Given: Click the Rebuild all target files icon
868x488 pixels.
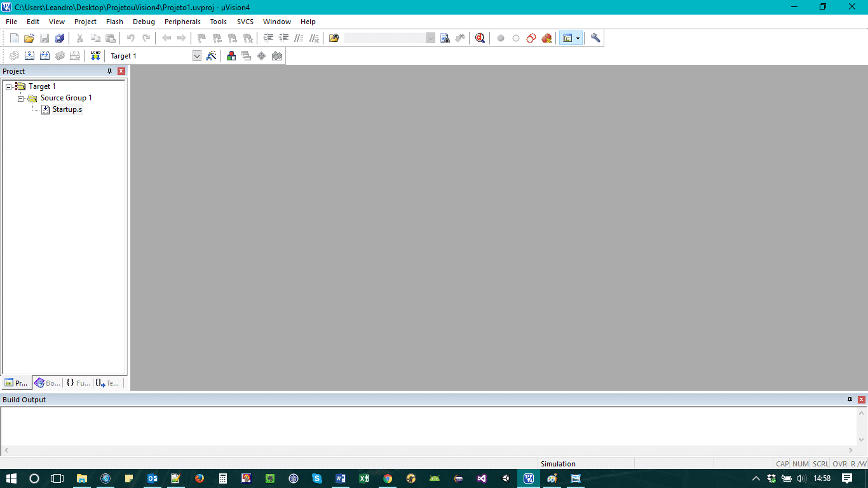Looking at the screenshot, I should point(44,56).
